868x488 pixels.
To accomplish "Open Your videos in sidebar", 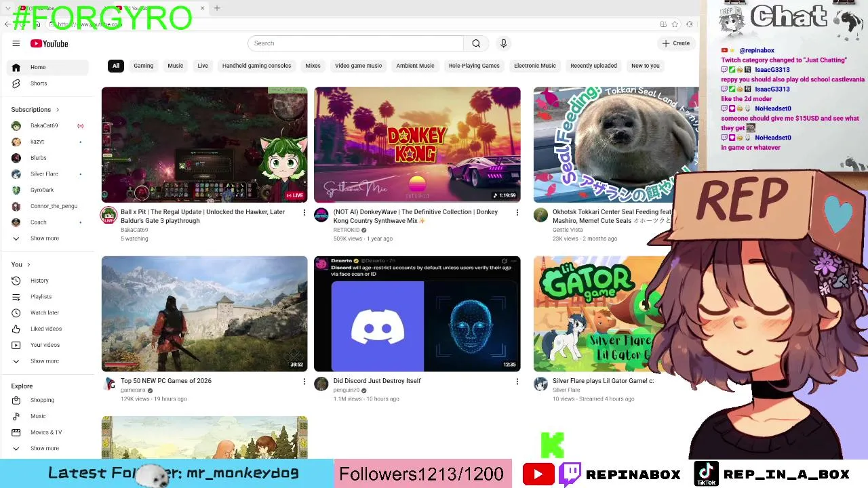I will pyautogui.click(x=47, y=345).
